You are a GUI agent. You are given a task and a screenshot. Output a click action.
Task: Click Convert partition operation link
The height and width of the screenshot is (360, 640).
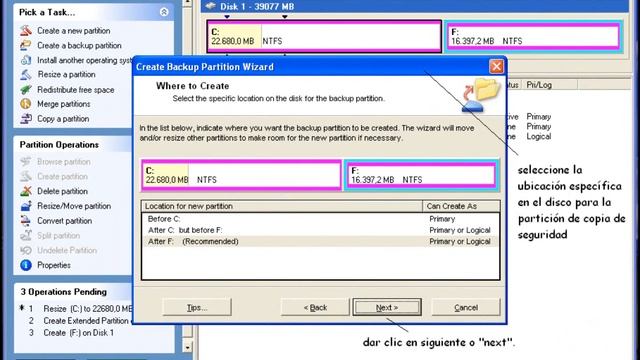[x=64, y=221]
